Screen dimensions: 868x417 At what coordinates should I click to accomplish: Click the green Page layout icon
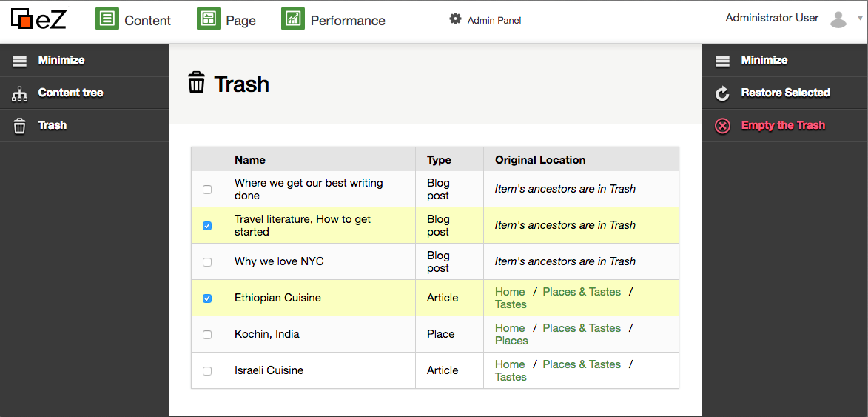(209, 19)
